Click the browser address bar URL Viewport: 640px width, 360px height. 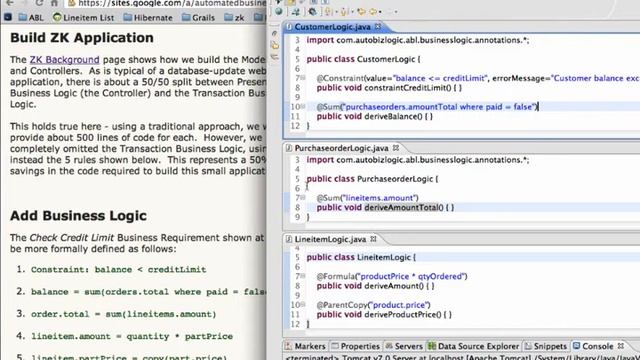pos(171,3)
